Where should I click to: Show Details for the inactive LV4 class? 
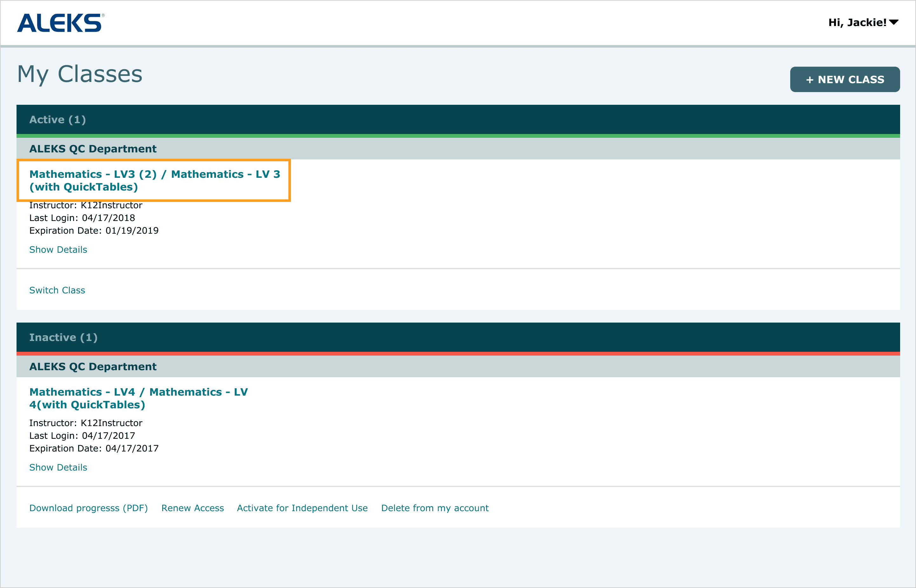[58, 467]
